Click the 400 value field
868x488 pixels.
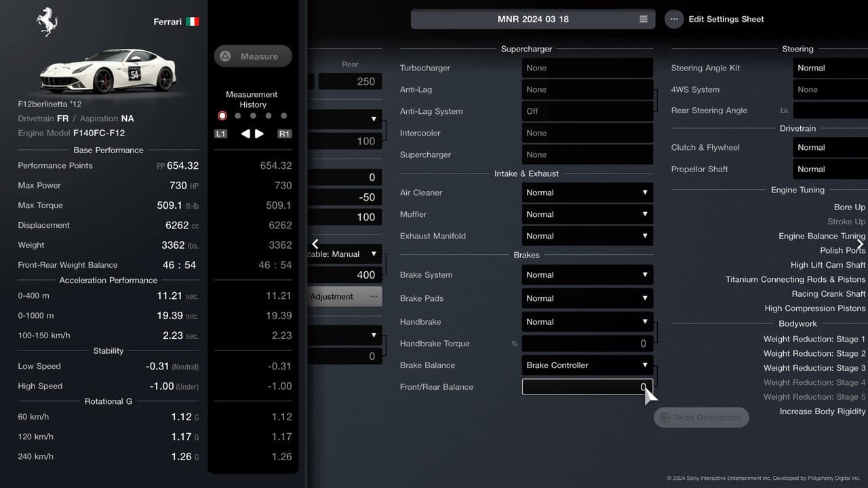tap(344, 274)
